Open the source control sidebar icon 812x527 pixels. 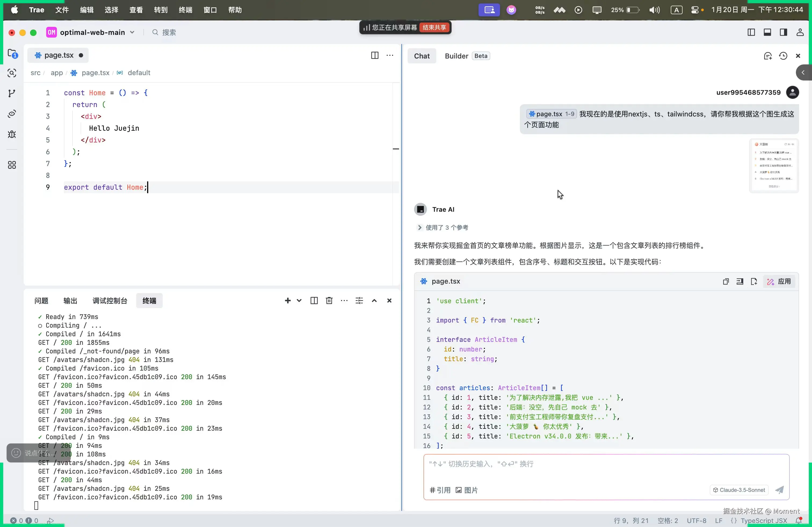tap(12, 93)
